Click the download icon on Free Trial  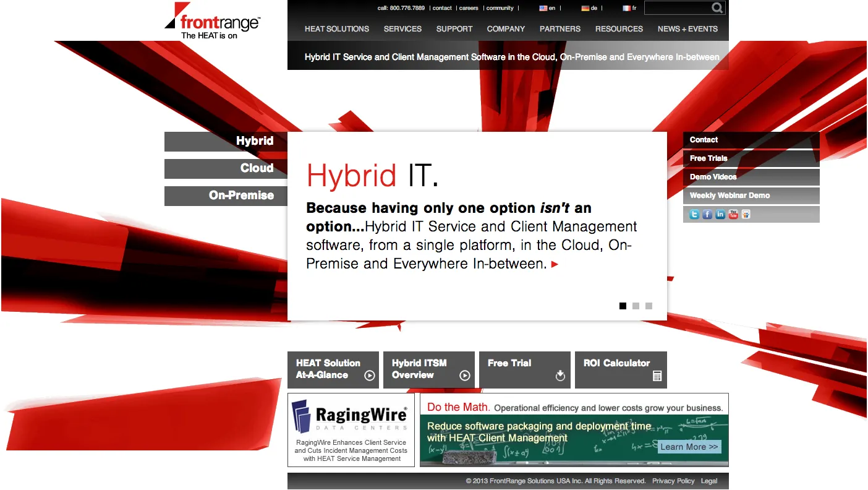tap(561, 376)
